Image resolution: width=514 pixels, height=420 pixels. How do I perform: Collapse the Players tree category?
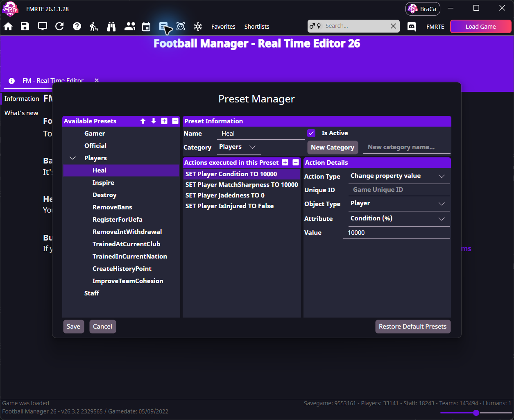pos(73,158)
